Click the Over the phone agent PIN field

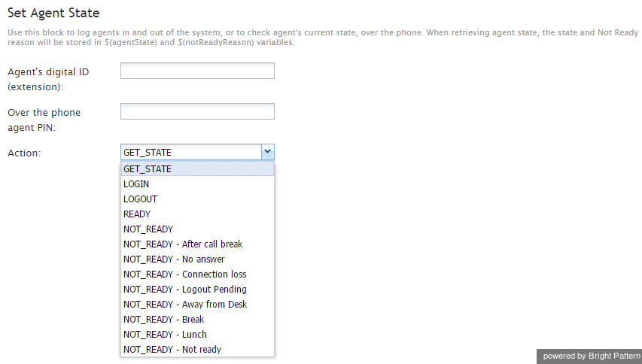(x=197, y=111)
